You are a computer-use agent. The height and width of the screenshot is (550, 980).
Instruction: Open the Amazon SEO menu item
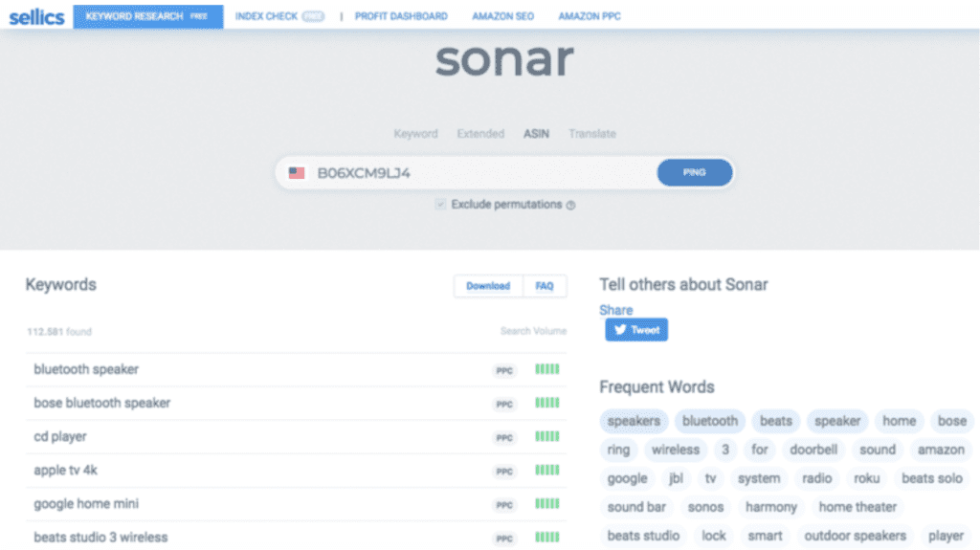(x=503, y=16)
